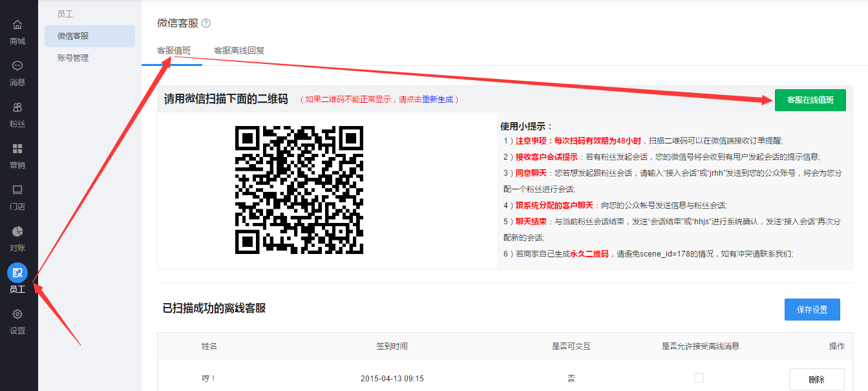This screenshot has width=868, height=391.
Task: Click the 删除 button for 哼！
Action: click(x=816, y=379)
